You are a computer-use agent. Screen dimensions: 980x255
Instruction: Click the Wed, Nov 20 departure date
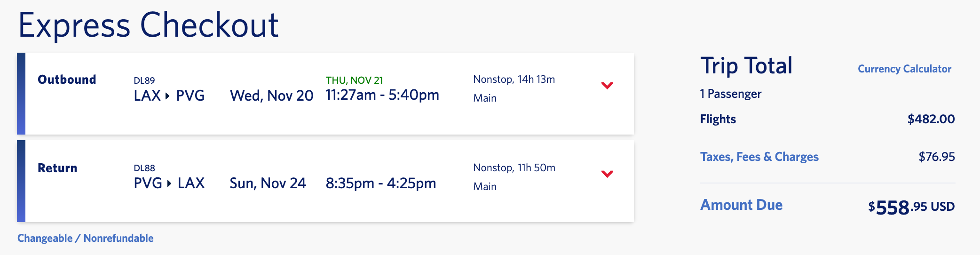pyautogui.click(x=271, y=96)
